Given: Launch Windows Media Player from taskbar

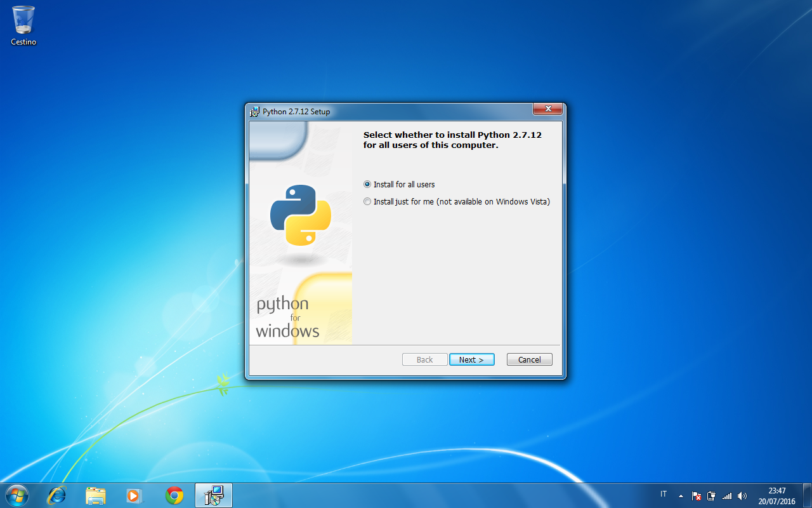Looking at the screenshot, I should (135, 495).
